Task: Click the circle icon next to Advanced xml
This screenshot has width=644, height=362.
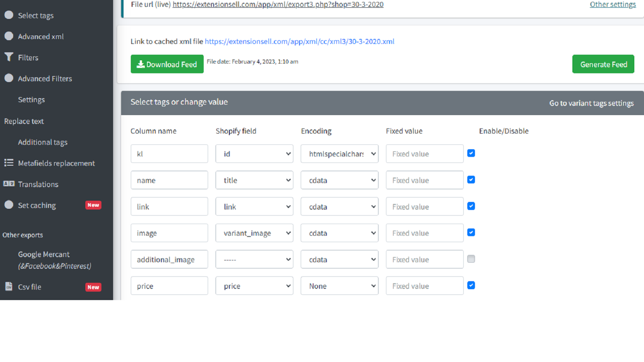Action: click(9, 36)
